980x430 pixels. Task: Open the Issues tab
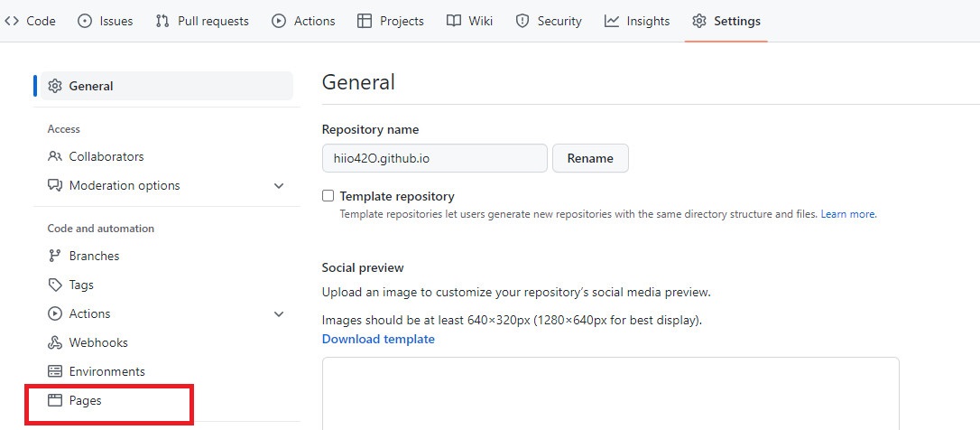[105, 22]
